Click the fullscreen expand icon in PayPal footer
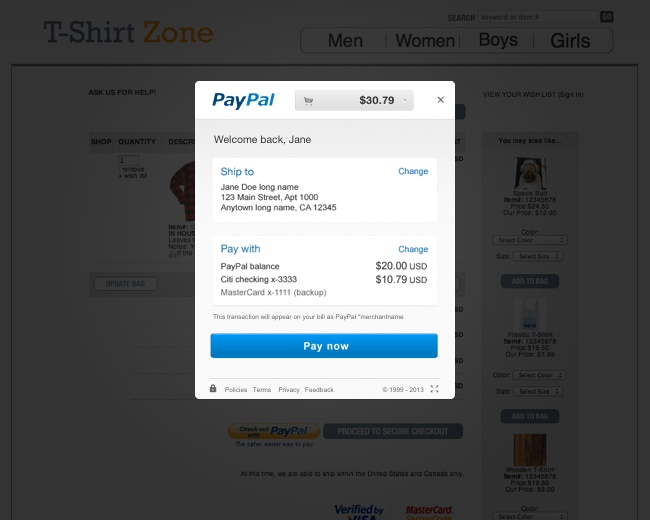 [x=434, y=389]
